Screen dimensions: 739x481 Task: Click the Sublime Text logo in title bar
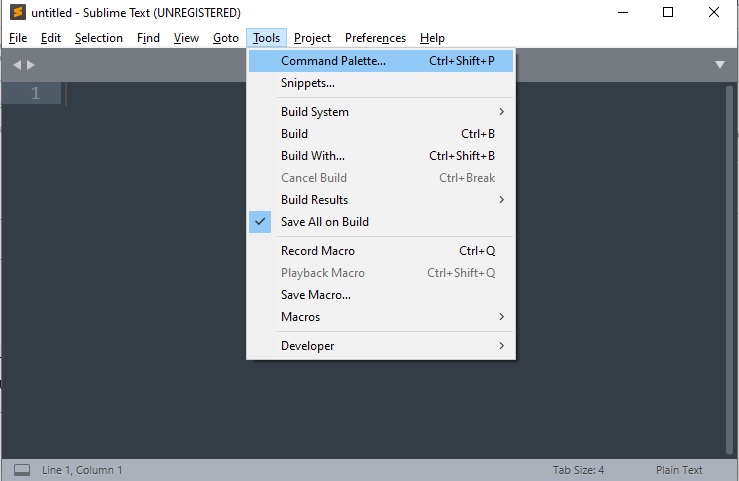(17, 13)
